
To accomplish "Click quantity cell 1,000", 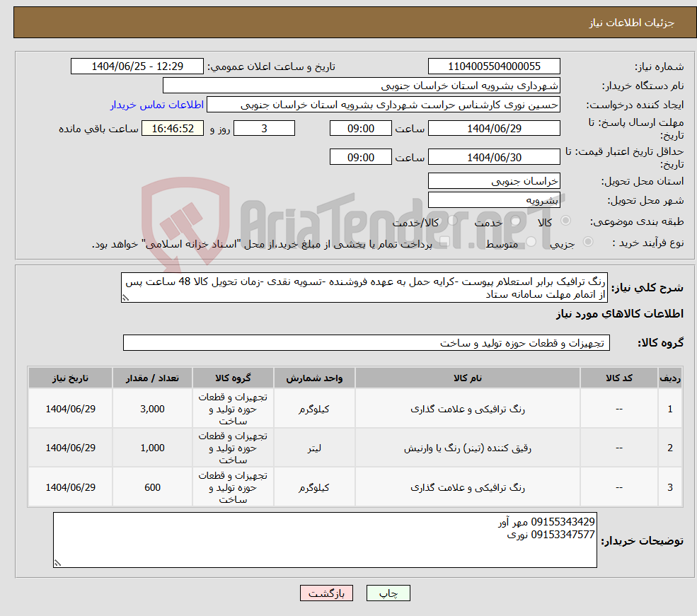I will (x=152, y=448).
